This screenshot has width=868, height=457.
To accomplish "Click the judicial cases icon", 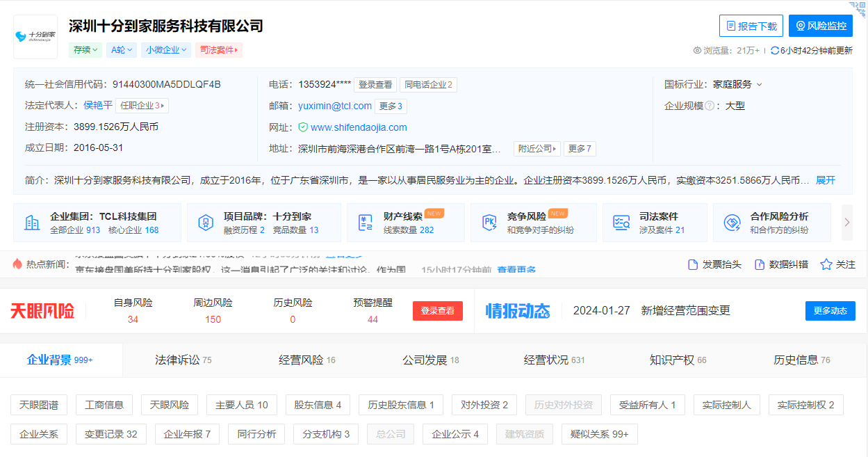I will 621,223.
